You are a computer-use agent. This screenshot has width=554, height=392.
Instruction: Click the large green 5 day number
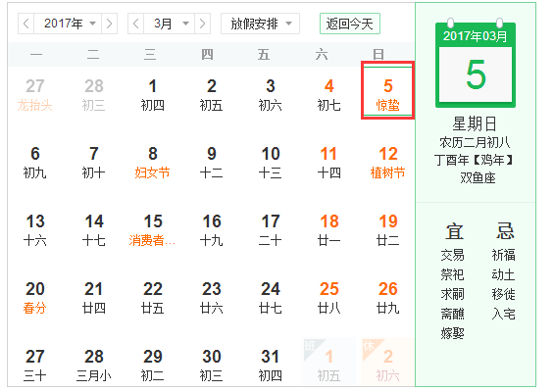point(476,74)
